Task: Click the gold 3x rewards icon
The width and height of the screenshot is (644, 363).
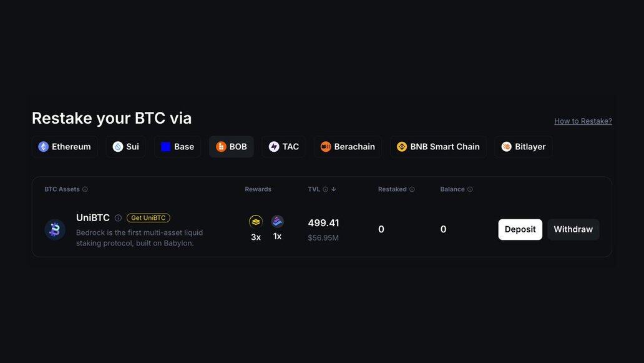Action: point(256,222)
